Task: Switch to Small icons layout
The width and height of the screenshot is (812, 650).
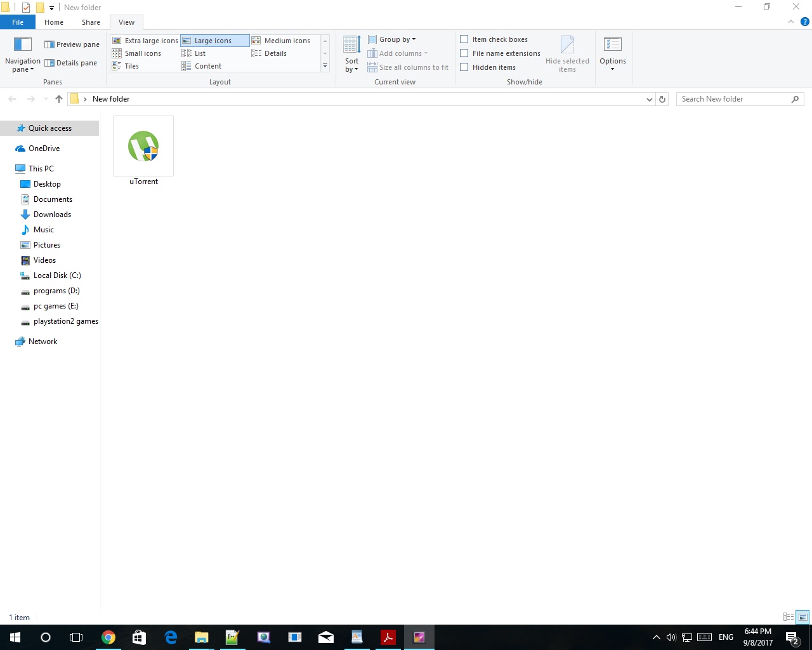Action: click(x=137, y=53)
